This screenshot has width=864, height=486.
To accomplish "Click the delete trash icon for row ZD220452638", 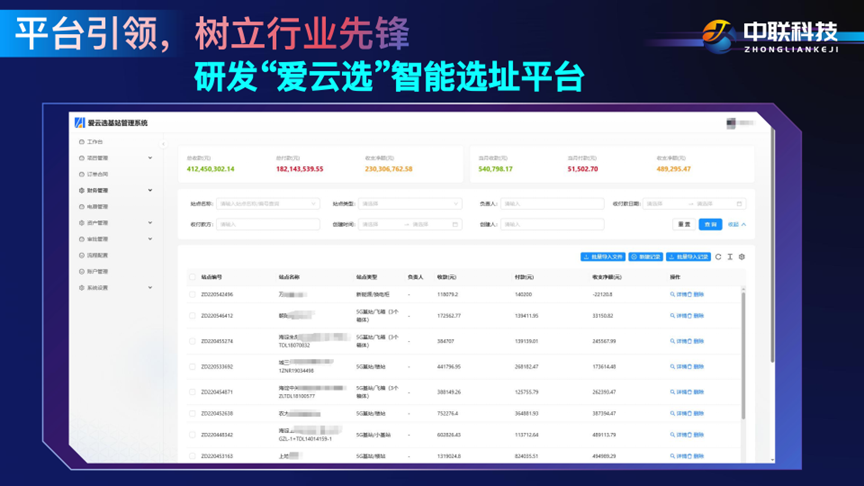I will tap(689, 413).
